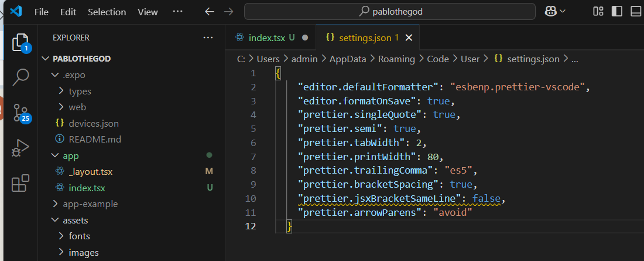Open the Search view in activity bar
Screen dimensions: 644x261
[20, 77]
